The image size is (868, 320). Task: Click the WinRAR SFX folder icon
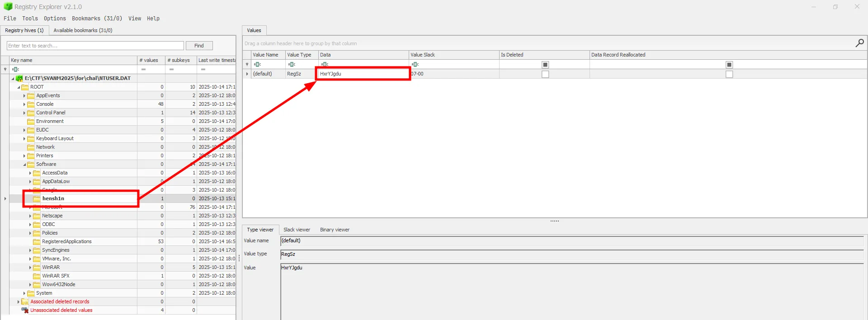(37, 276)
